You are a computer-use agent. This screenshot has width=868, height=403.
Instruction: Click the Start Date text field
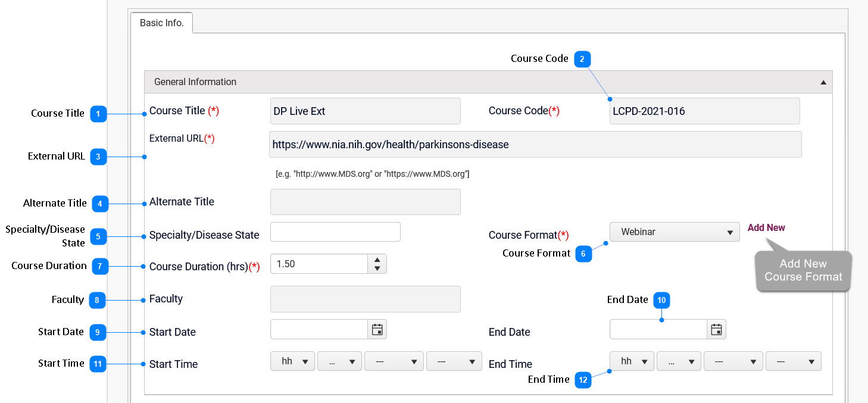(x=319, y=330)
